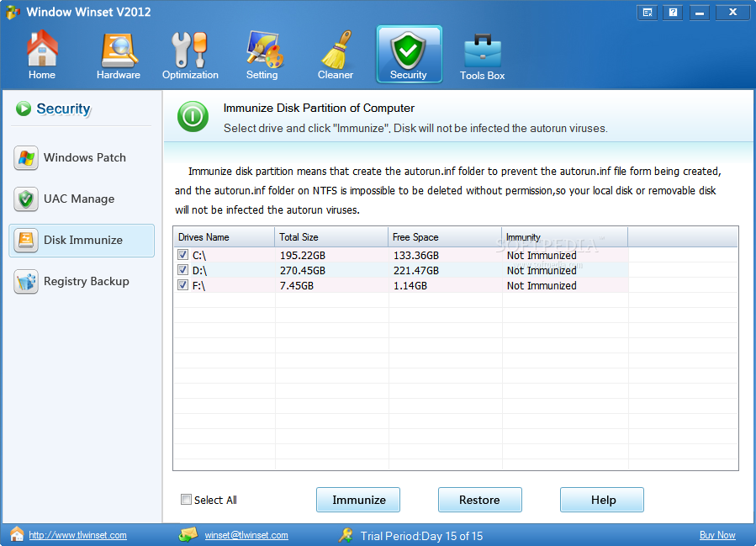The height and width of the screenshot is (546, 756).
Task: Click the Window Winset title bar icon
Action: 13,12
